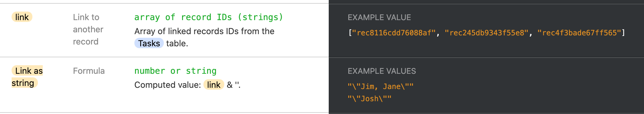Click record ID rec4f3bade67ff565
644x114 pixels.
click(579, 33)
